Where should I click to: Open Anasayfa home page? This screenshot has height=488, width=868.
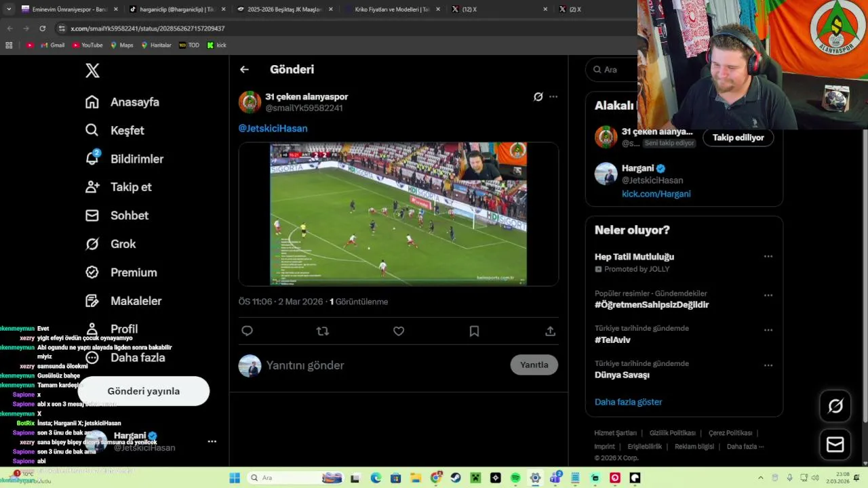click(x=122, y=102)
